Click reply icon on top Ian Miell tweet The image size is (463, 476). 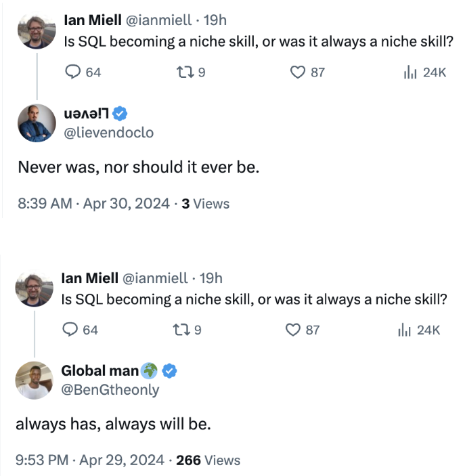[73, 72]
